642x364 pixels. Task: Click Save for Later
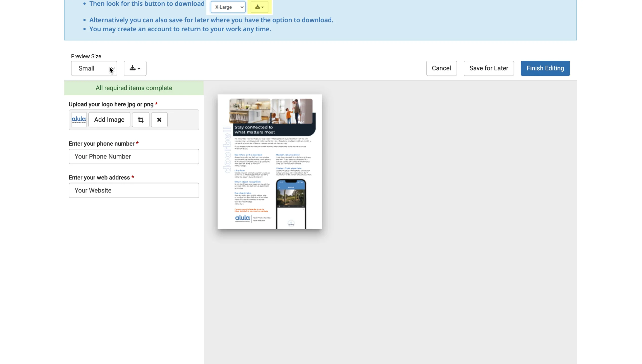pos(488,68)
